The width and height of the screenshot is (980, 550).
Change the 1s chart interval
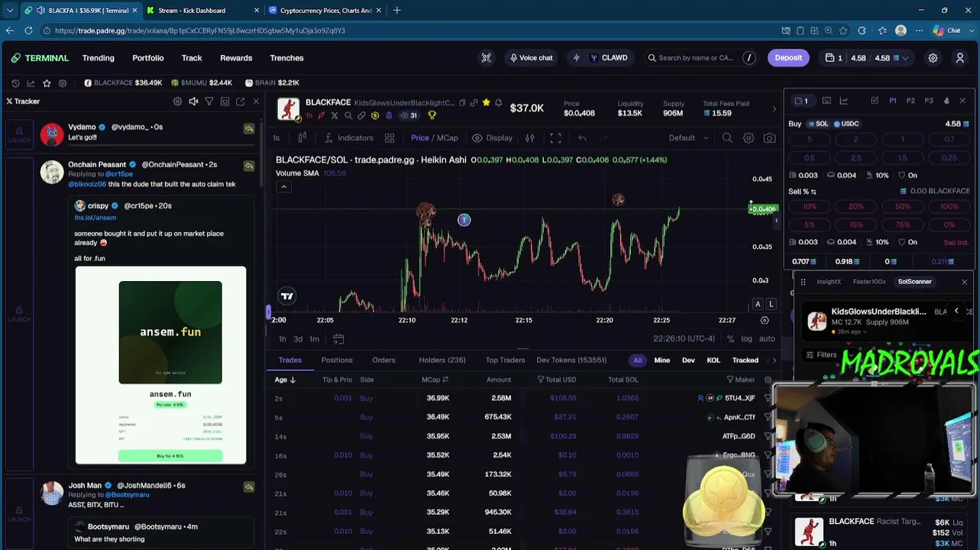click(x=277, y=138)
